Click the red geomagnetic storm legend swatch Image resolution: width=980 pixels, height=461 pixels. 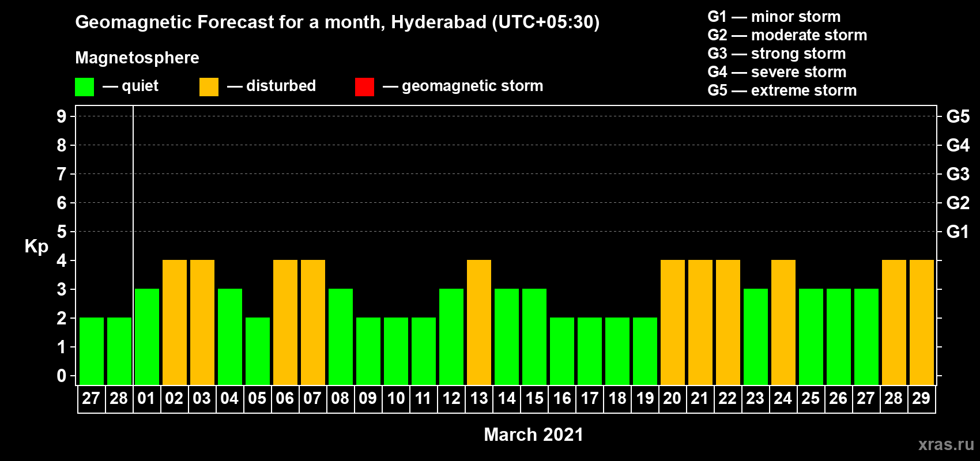click(364, 87)
